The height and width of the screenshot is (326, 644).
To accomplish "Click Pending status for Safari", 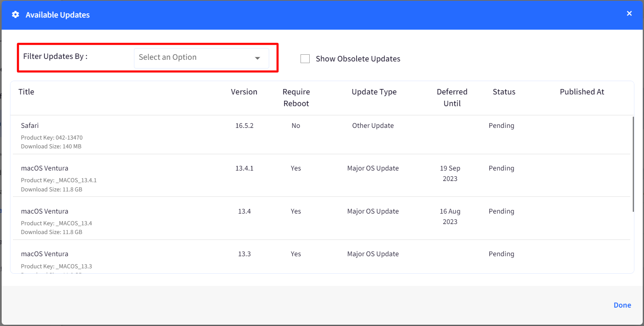I will pyautogui.click(x=501, y=126).
